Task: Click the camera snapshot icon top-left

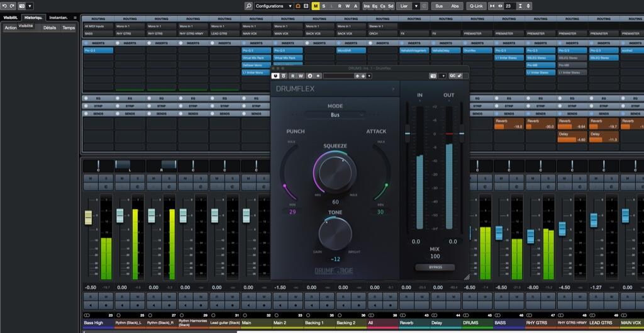Action: (22, 6)
